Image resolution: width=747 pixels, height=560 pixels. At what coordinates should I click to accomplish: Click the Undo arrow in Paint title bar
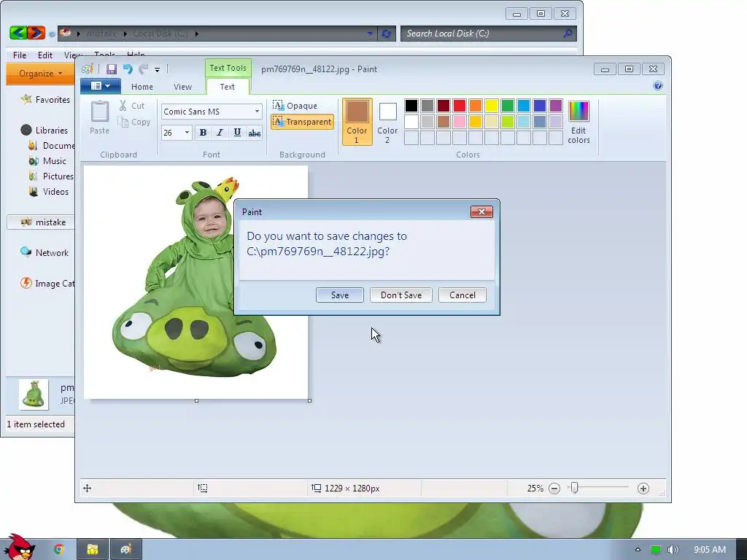(x=128, y=69)
